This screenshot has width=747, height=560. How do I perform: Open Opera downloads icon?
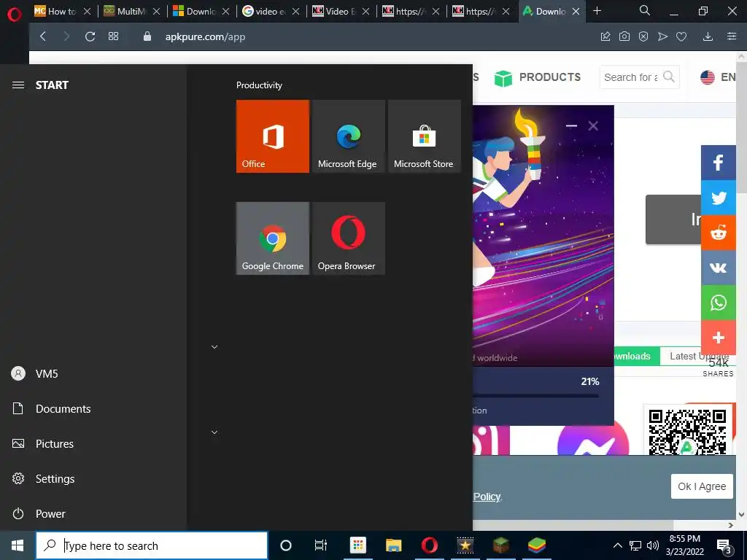point(708,36)
